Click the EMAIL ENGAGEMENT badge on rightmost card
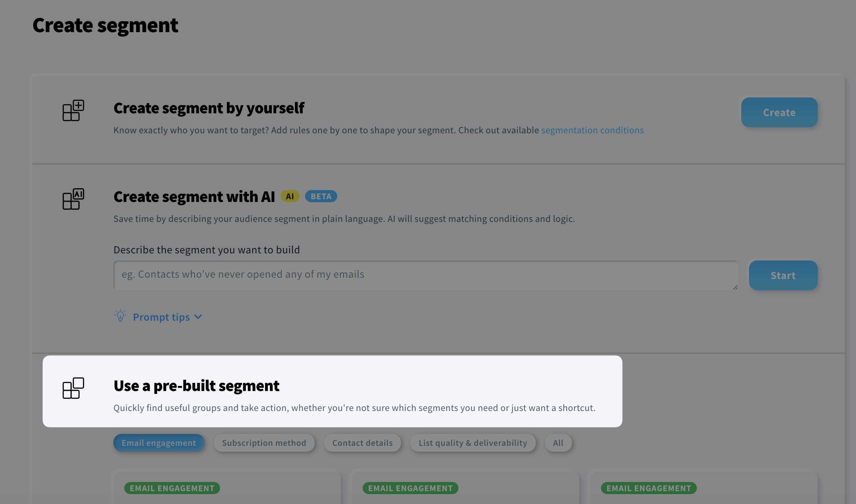Screen dimensions: 856x504 pos(649,488)
